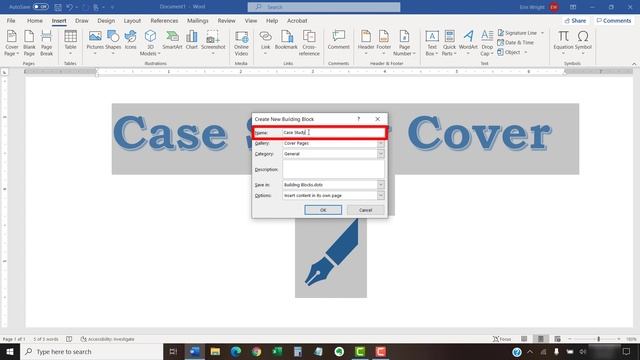Expand the Options dropdown in the dialog
The height and width of the screenshot is (360, 640).
380,196
